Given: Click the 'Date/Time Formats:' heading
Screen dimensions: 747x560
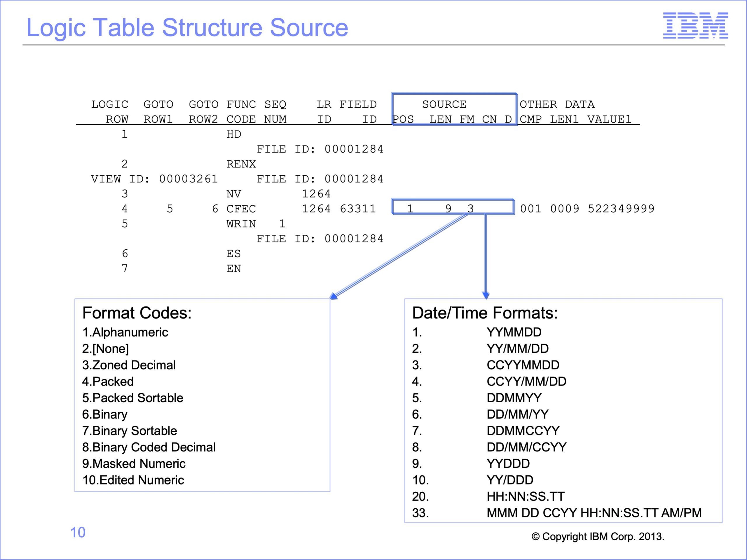Looking at the screenshot, I should (x=485, y=313).
